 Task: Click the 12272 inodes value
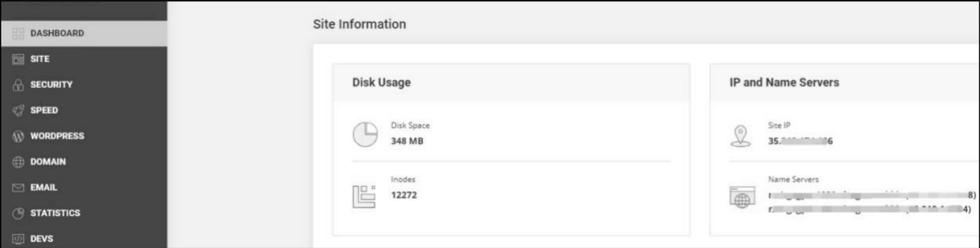click(404, 195)
